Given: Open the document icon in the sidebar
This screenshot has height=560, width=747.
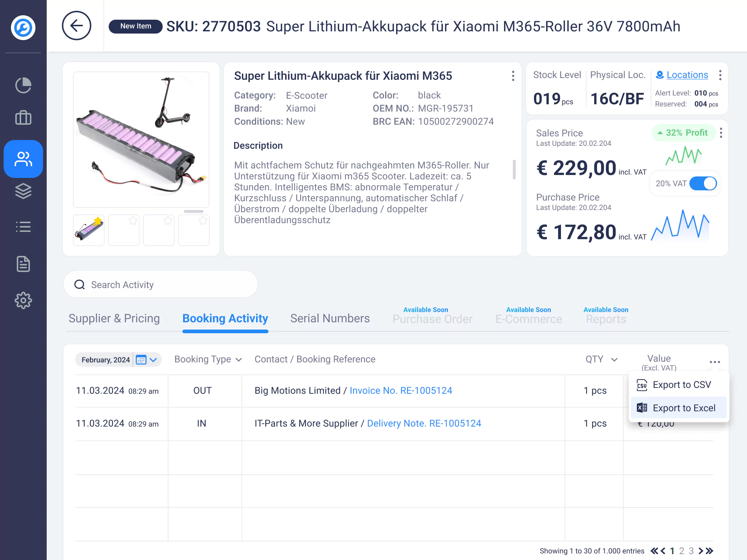Looking at the screenshot, I should coord(23,264).
